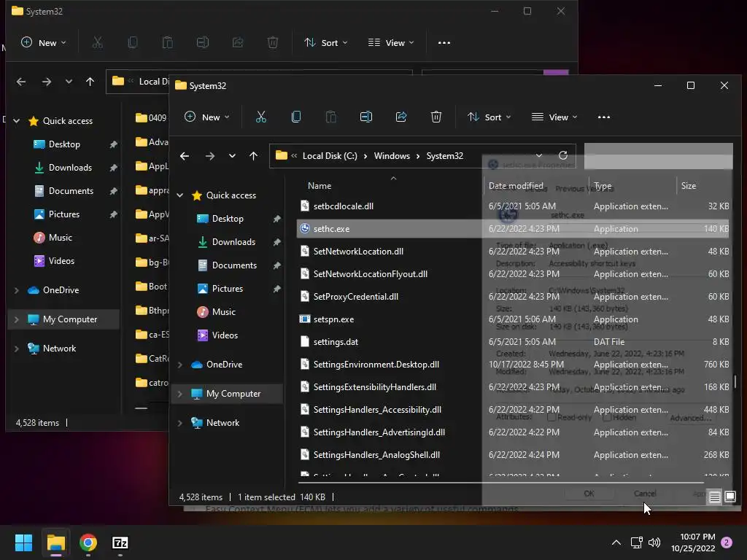Viewport: 747px width, 560px height.
Task: Click Delete trash icon in front System32 toolbar
Action: click(x=436, y=117)
